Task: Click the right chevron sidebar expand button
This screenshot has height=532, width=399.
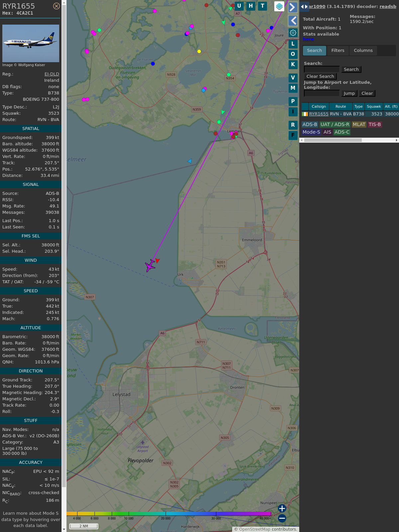Action: point(293,7)
